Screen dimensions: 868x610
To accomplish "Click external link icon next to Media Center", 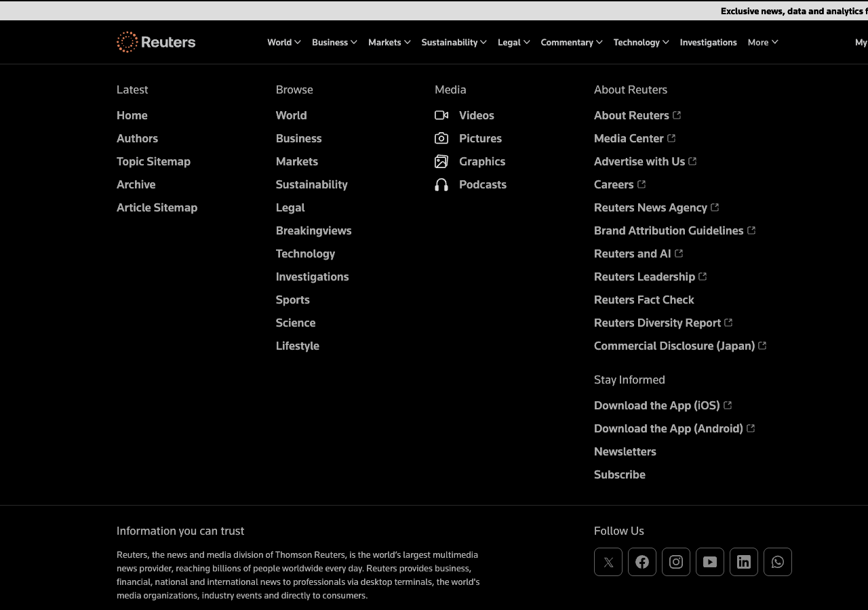I will pyautogui.click(x=671, y=138).
